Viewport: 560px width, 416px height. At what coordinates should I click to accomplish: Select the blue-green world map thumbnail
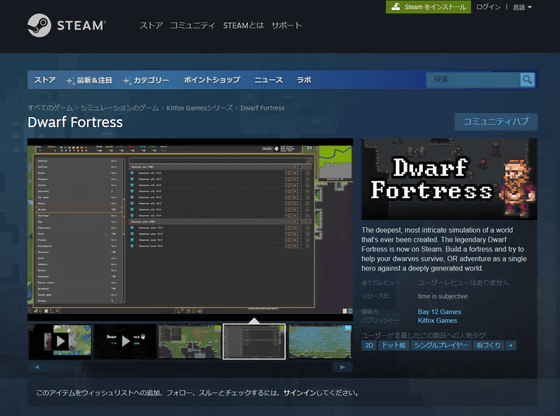pos(320,341)
